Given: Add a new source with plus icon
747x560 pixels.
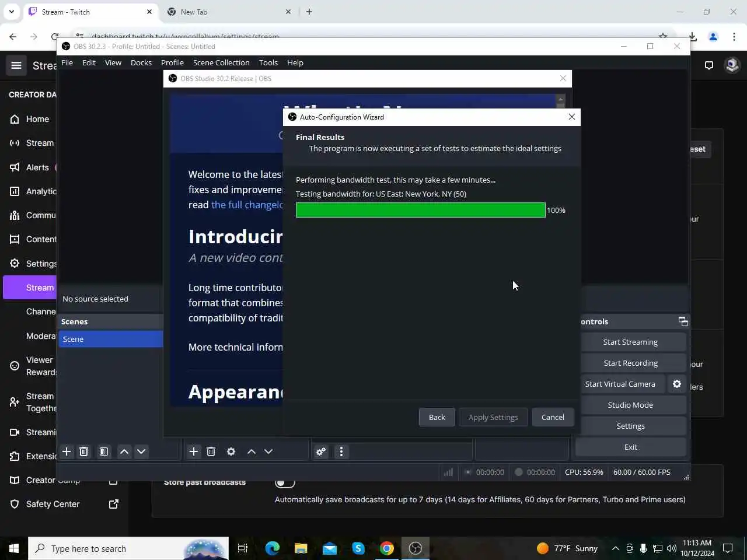Looking at the screenshot, I should click(194, 452).
